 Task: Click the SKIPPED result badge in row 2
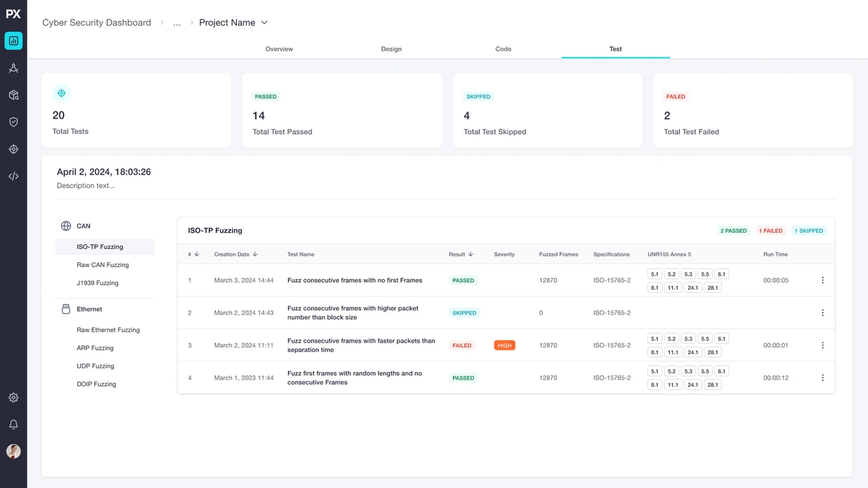tap(464, 313)
